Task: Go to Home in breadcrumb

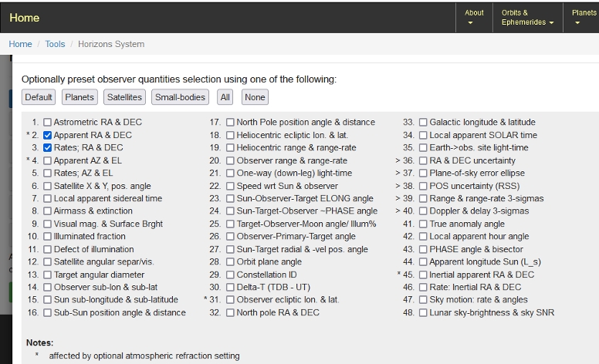Action: click(20, 44)
